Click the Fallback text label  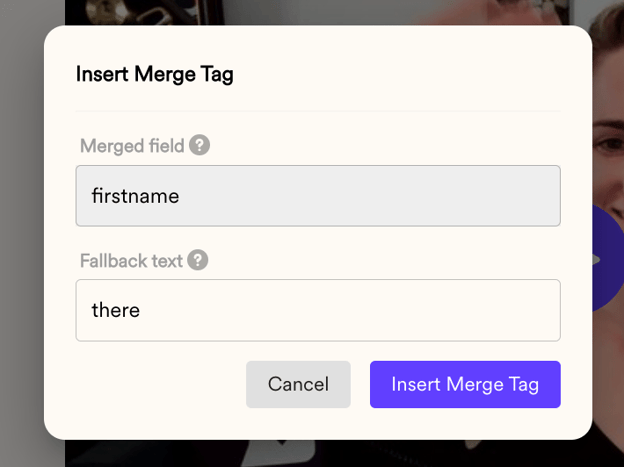coord(131,261)
